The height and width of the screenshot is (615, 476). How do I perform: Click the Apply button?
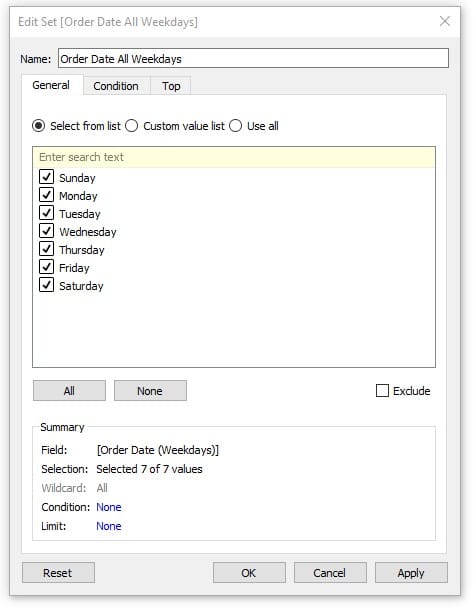(x=411, y=573)
